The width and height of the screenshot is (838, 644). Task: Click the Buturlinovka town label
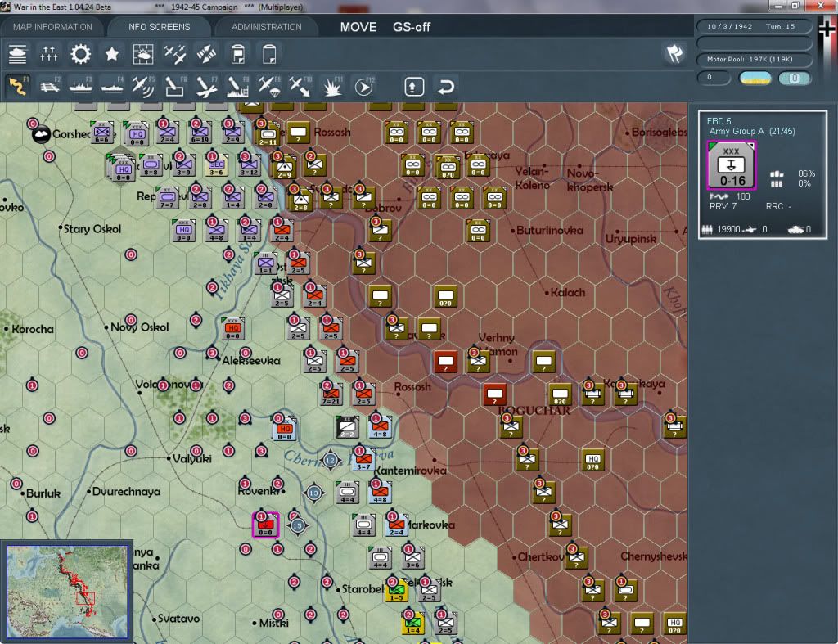coord(549,230)
